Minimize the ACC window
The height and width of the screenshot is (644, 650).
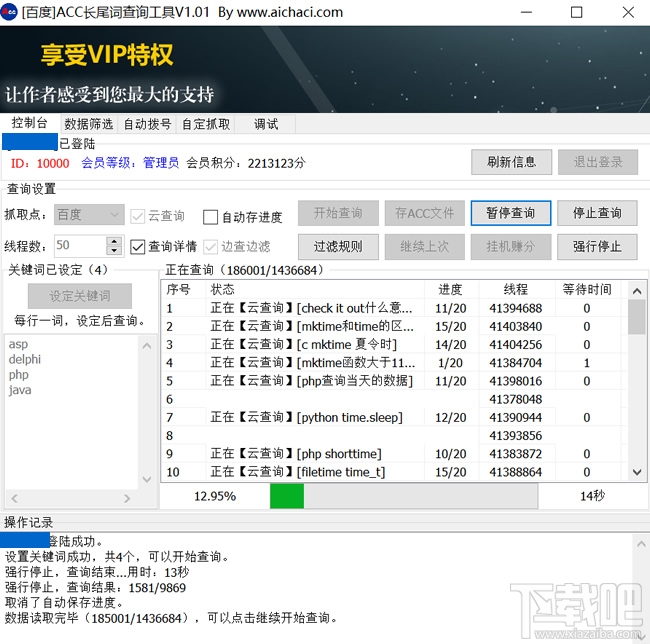tap(526, 12)
